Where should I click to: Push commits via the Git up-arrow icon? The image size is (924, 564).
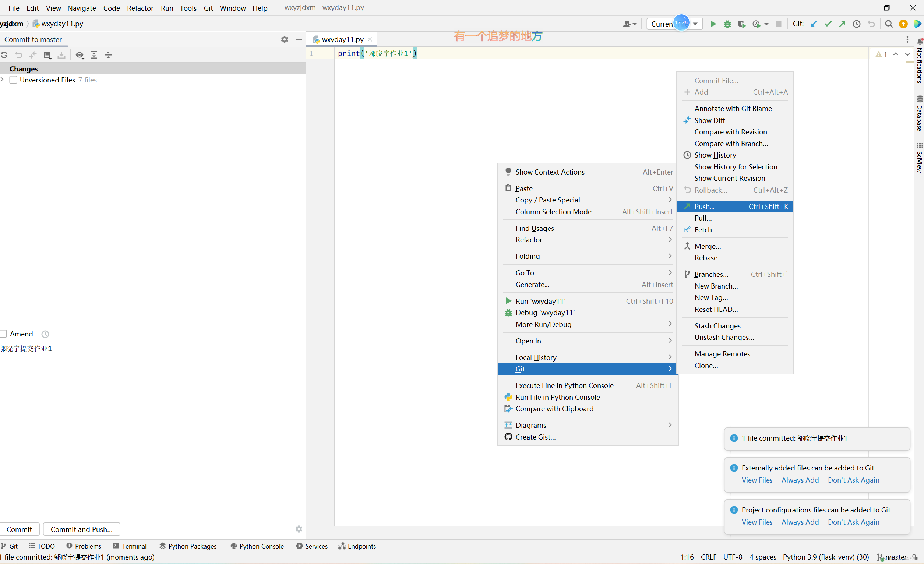(842, 24)
